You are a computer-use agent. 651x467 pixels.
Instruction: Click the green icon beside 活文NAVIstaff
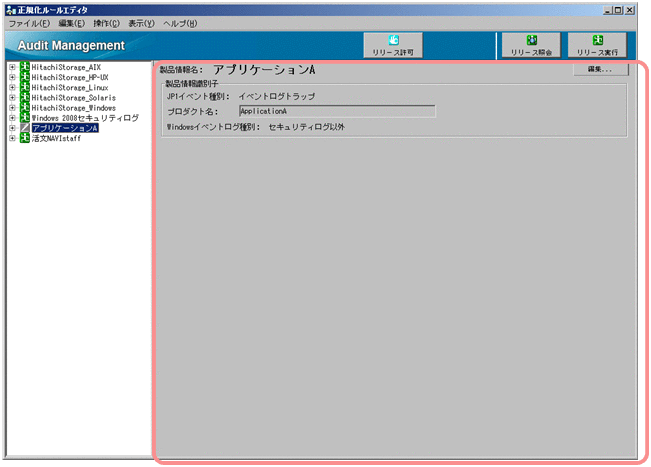click(x=25, y=138)
